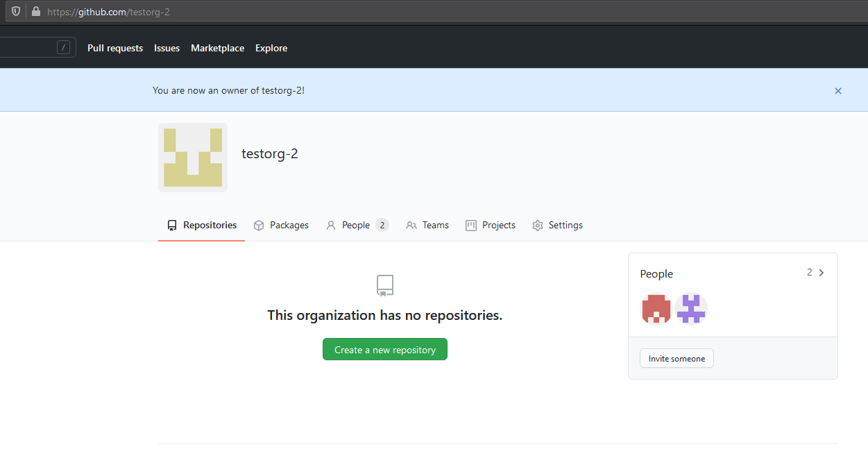Click the People heading in sidebar panel

click(x=656, y=274)
